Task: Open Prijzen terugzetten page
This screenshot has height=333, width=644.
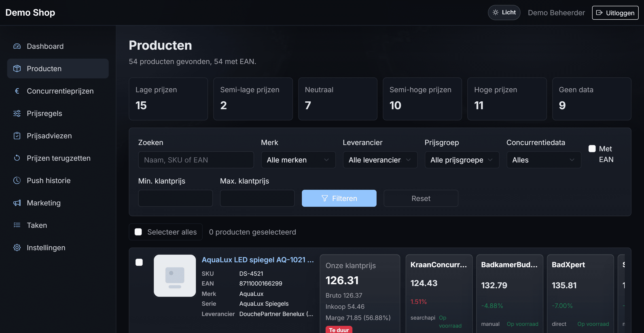Action: [x=58, y=158]
